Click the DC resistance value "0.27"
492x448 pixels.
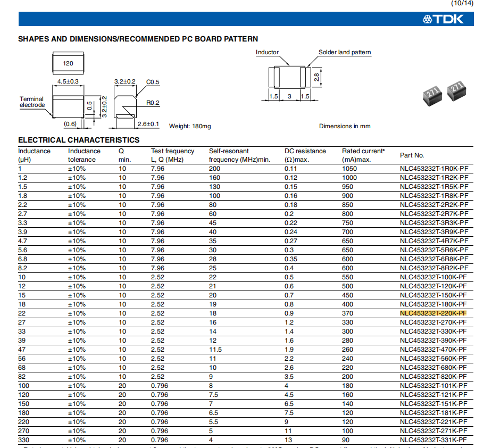(x=291, y=241)
